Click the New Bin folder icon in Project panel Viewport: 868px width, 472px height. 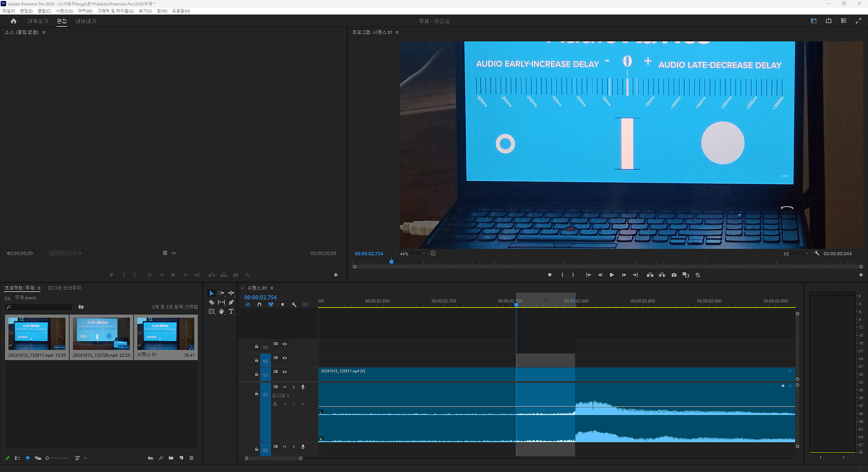pyautogui.click(x=171, y=458)
